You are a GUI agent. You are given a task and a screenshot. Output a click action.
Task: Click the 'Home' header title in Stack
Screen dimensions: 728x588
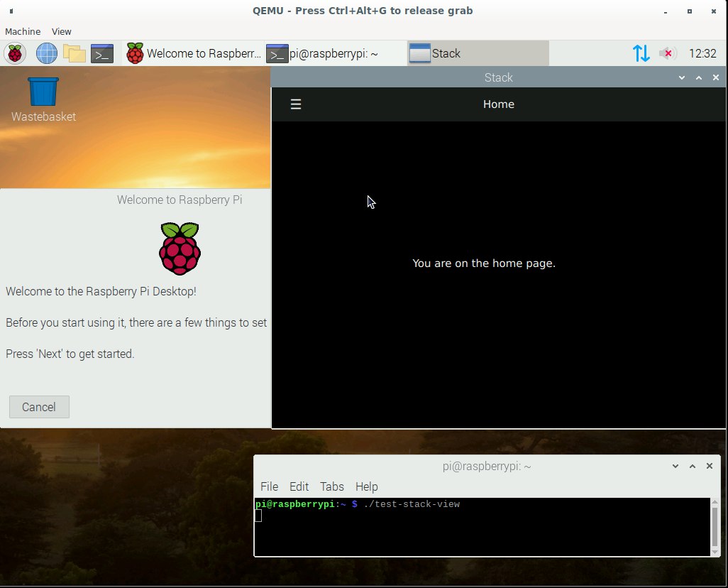(499, 104)
